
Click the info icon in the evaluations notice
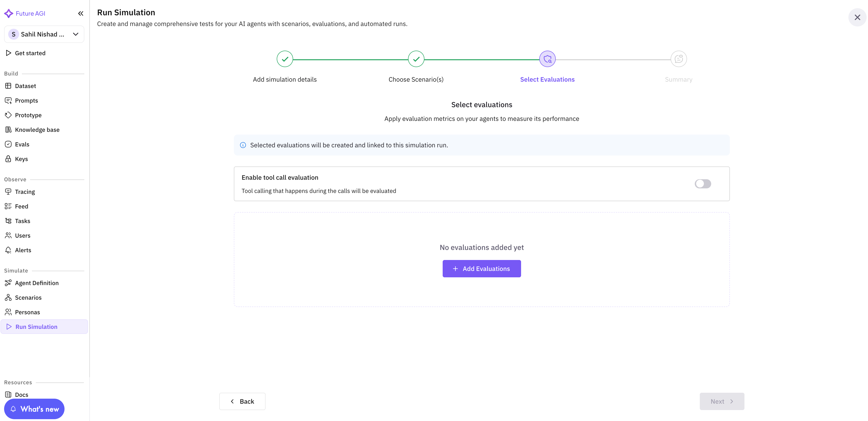[243, 145]
